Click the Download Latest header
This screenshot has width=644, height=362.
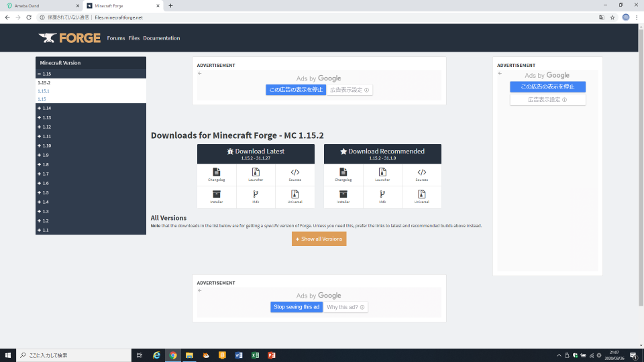[256, 154]
